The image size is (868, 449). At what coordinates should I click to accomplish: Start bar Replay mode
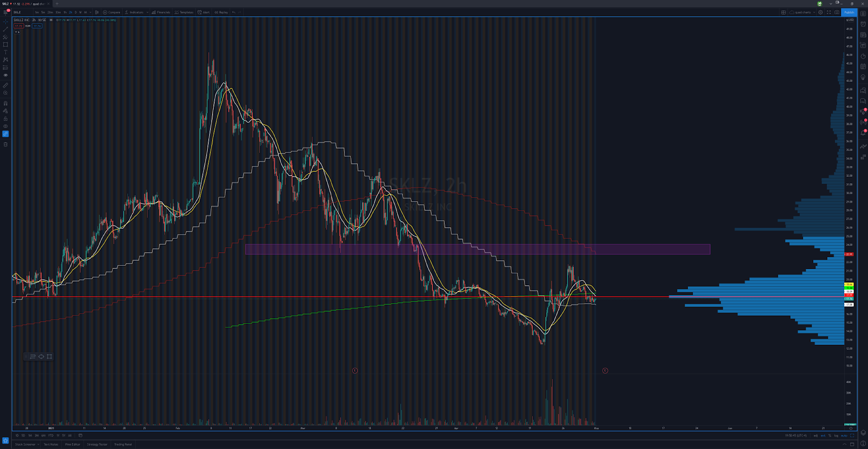pos(221,12)
